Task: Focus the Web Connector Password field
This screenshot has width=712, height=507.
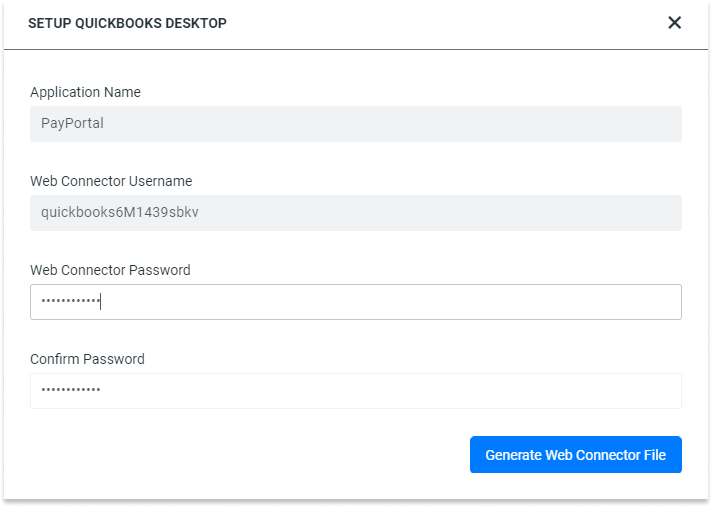Action: click(x=356, y=302)
